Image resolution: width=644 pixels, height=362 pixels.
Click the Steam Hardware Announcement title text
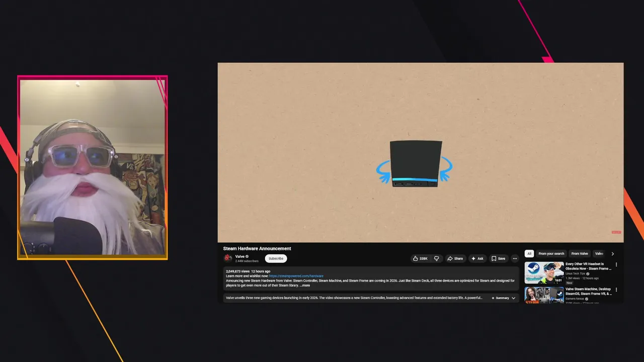[257, 248]
